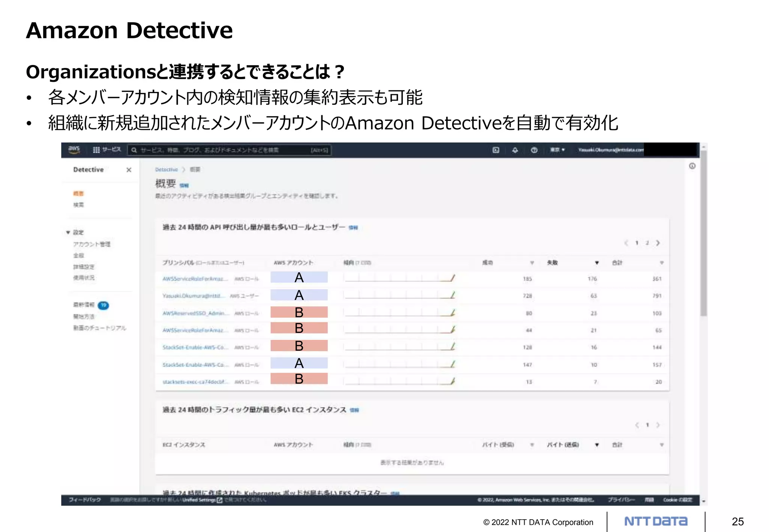This screenshot has height=532, width=769.
Task: Sort EC2 table by バイト (送信)
Action: click(x=597, y=445)
